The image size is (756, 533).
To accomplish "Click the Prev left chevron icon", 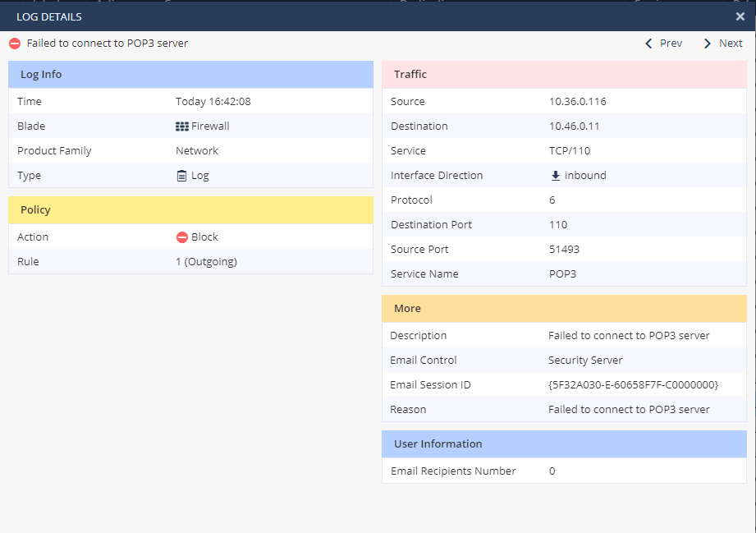I will [648, 44].
